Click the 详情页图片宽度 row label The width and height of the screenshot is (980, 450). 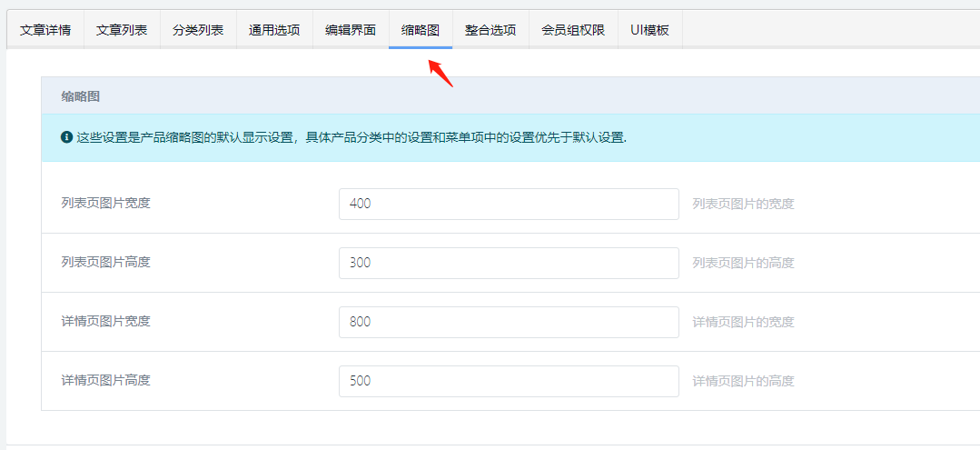pyautogui.click(x=105, y=321)
